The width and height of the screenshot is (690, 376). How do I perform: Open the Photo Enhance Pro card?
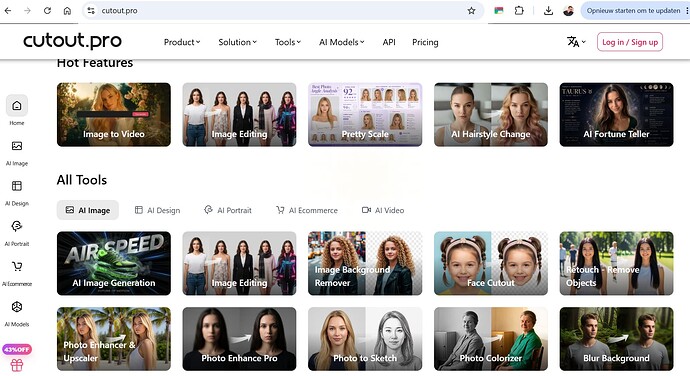click(x=239, y=339)
